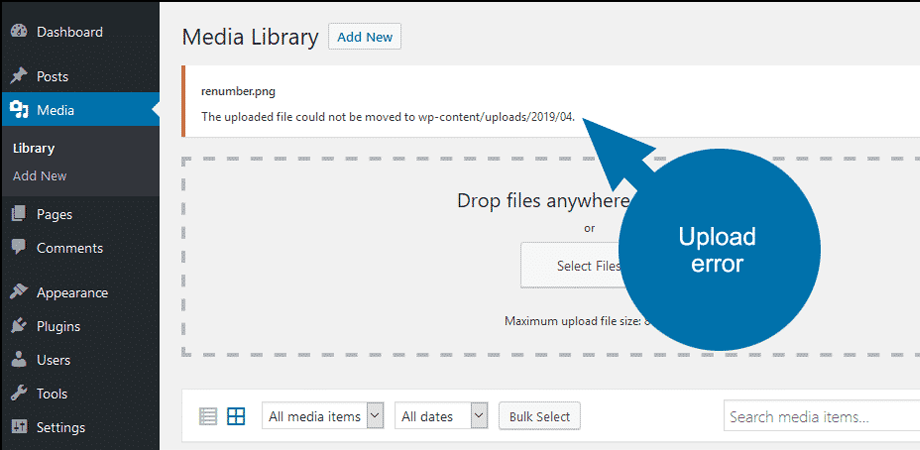
Task: Open the Media menu item
Action: 80,110
